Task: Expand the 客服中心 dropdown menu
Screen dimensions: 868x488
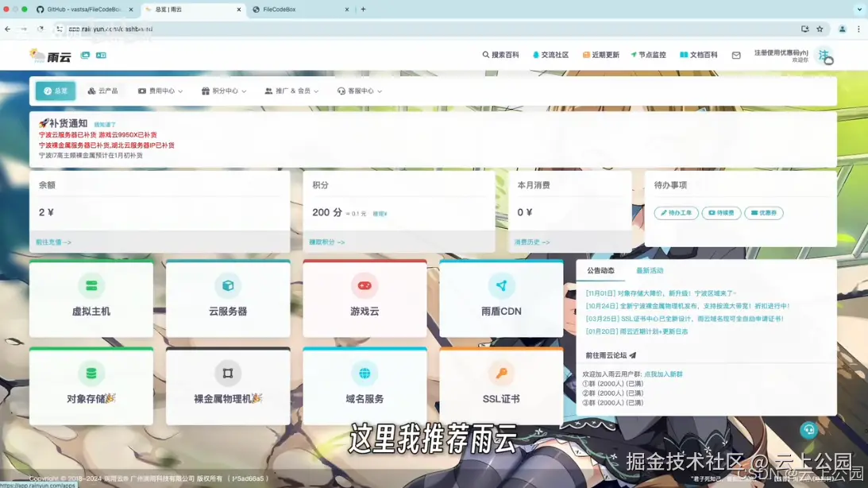Action: tap(357, 90)
